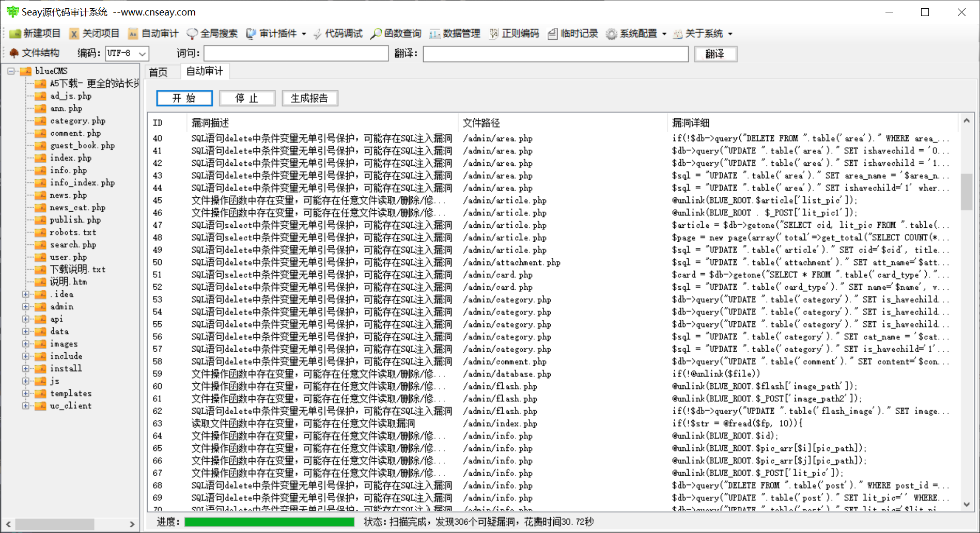Click the info.php file icon
This screenshot has height=533, width=980.
[x=40, y=170]
